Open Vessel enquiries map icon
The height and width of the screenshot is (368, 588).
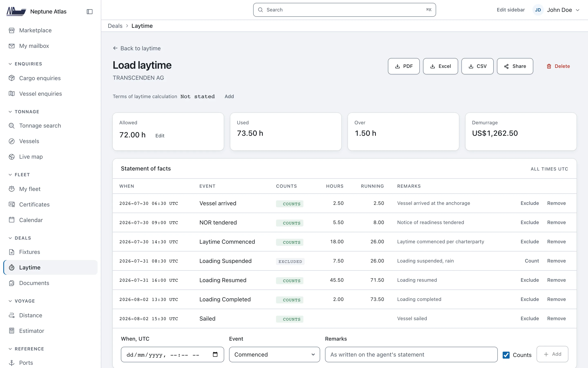click(12, 94)
